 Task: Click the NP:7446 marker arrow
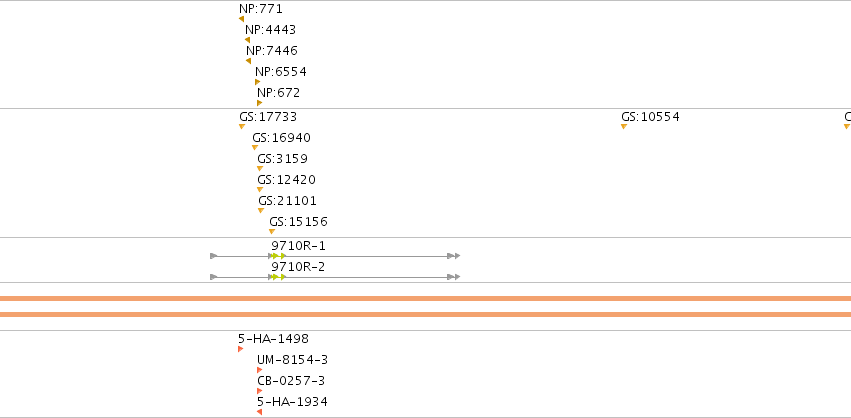[x=249, y=61]
